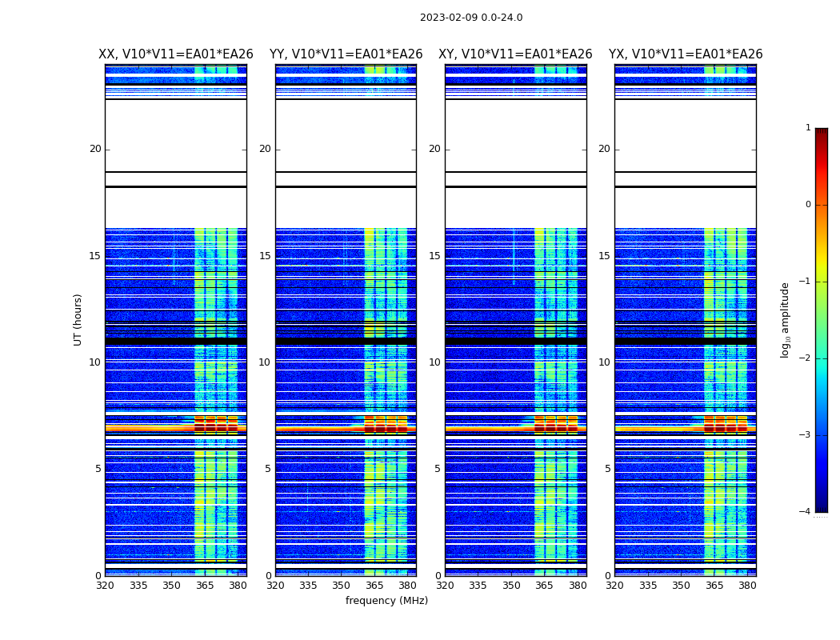The image size is (840, 640).
Task: Click the 20 hour tick of XX panel
Action: tap(95, 149)
